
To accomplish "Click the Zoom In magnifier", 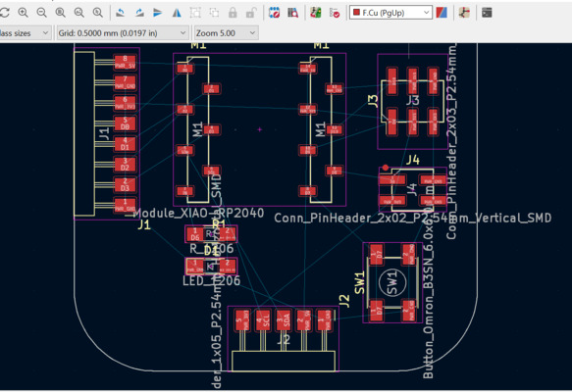I will 23,13.
